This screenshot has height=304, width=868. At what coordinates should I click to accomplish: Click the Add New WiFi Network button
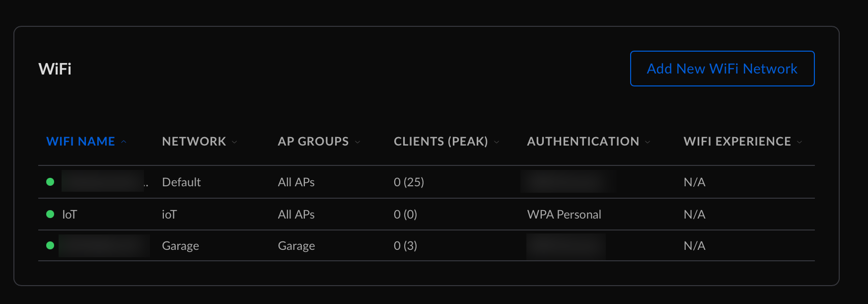(x=722, y=69)
